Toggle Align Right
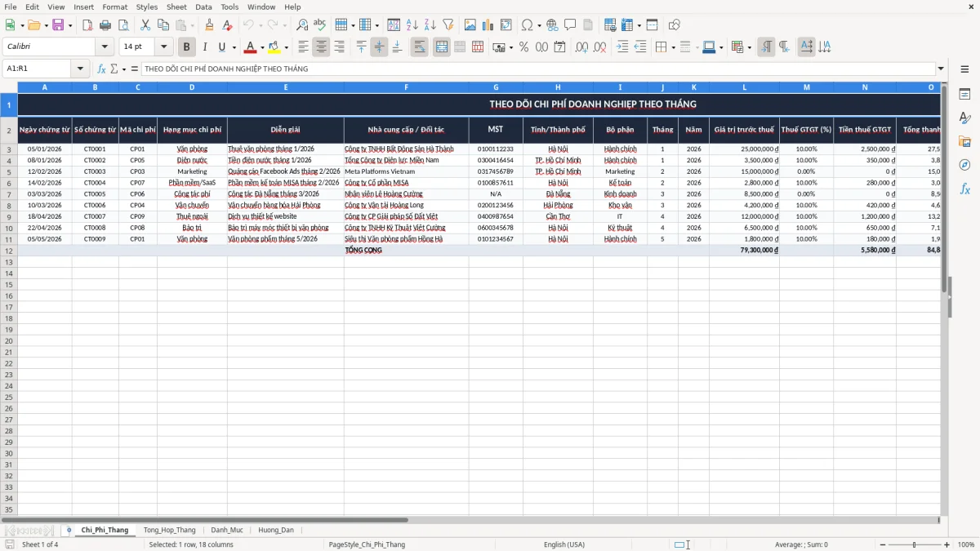 pos(339,47)
